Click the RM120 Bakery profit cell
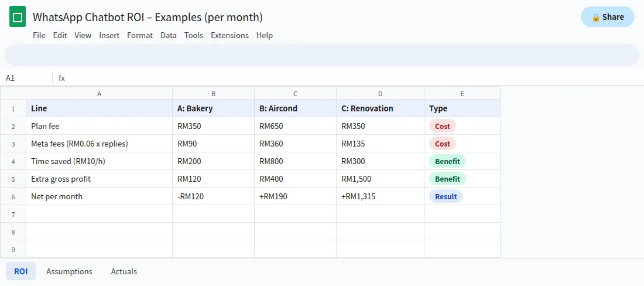 (x=214, y=179)
